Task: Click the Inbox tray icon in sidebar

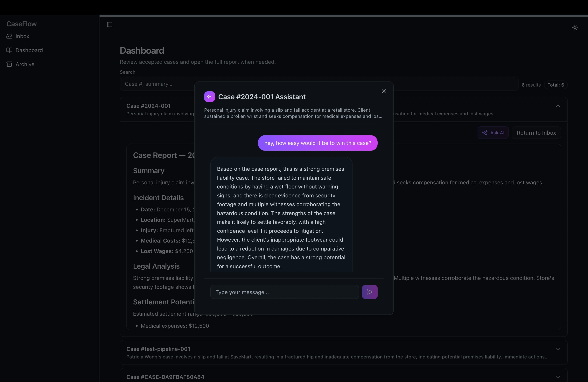Action: 9,36
